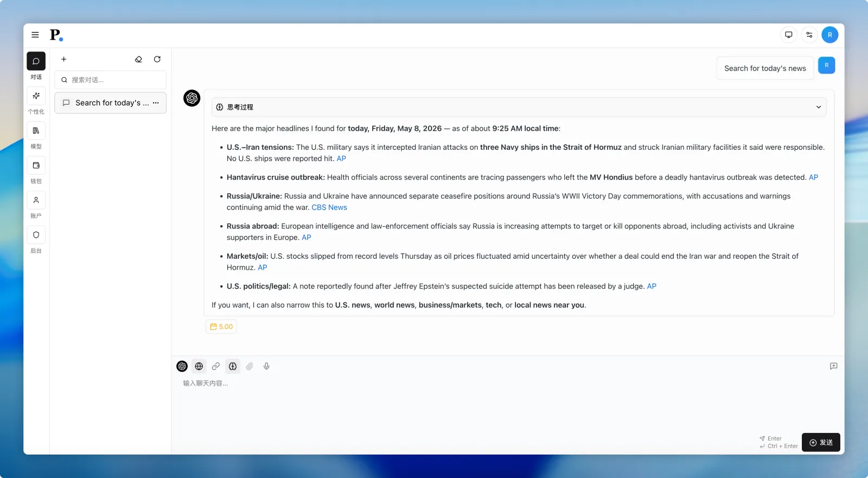Open the three-dot menu on the conversation item
868x478 pixels.
pyautogui.click(x=156, y=103)
